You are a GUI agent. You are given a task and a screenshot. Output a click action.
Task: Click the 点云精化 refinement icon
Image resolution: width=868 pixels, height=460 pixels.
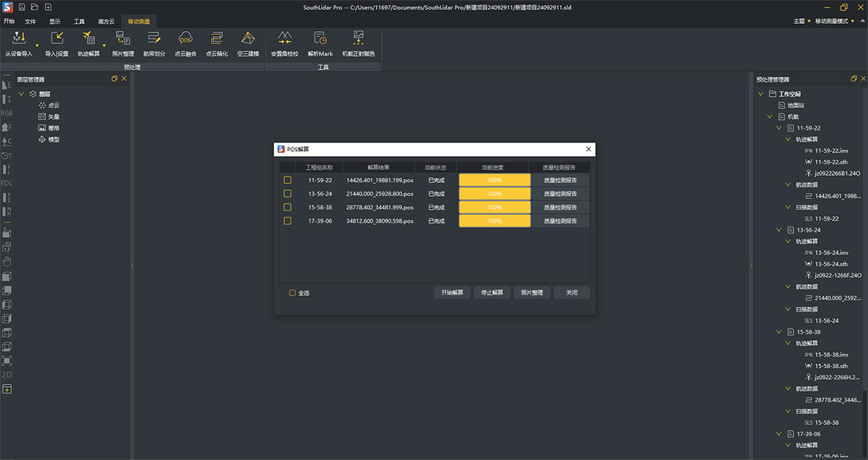[216, 39]
